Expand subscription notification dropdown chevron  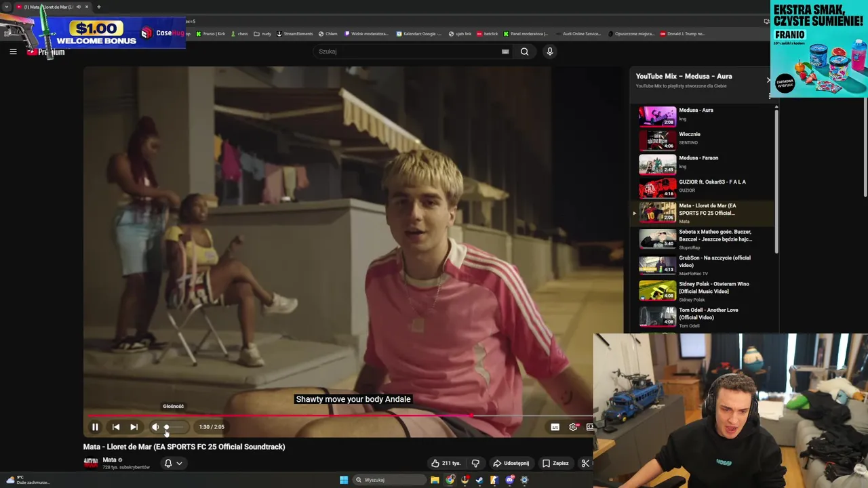(179, 464)
